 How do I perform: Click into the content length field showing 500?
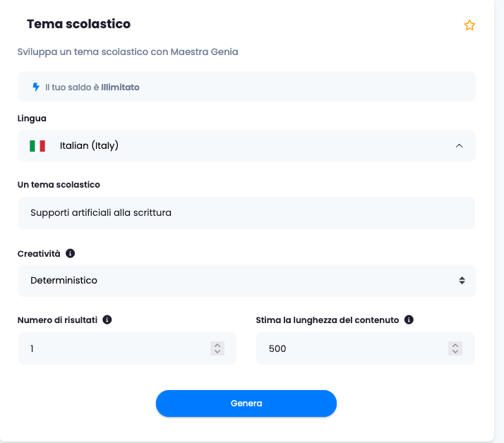(353, 348)
